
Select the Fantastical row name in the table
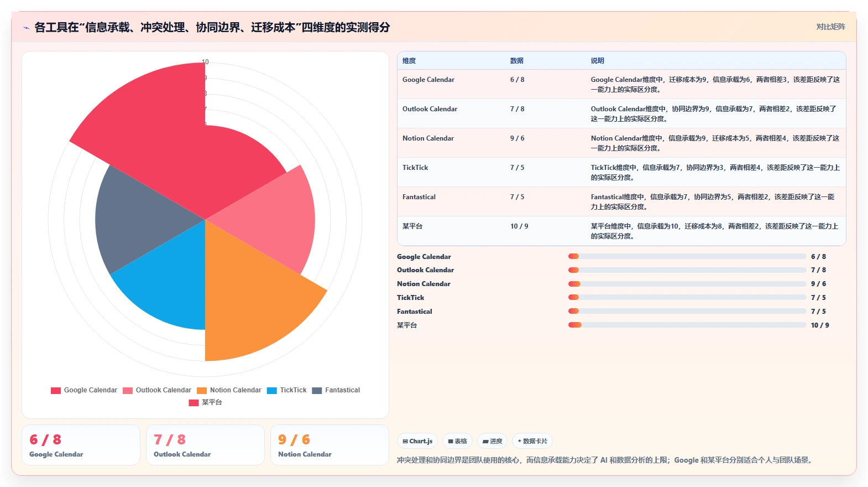[x=419, y=197]
